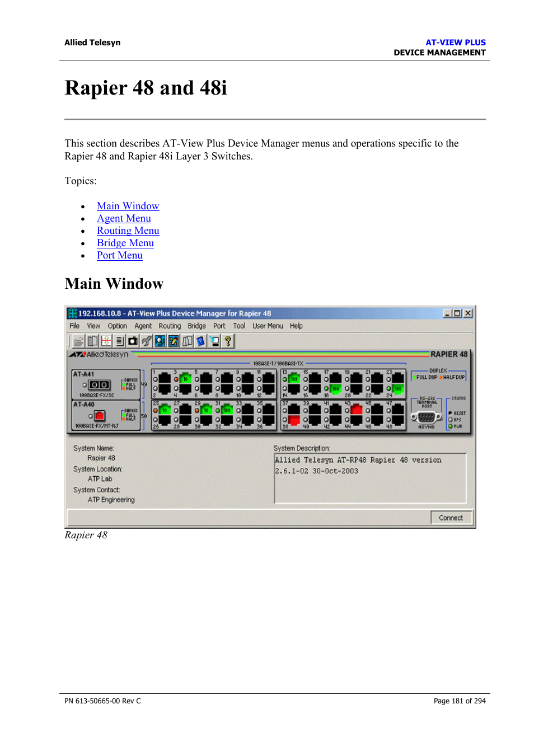The width and height of the screenshot is (534, 756).
Task: Select port 1 on the switch panel
Action: tap(165, 379)
